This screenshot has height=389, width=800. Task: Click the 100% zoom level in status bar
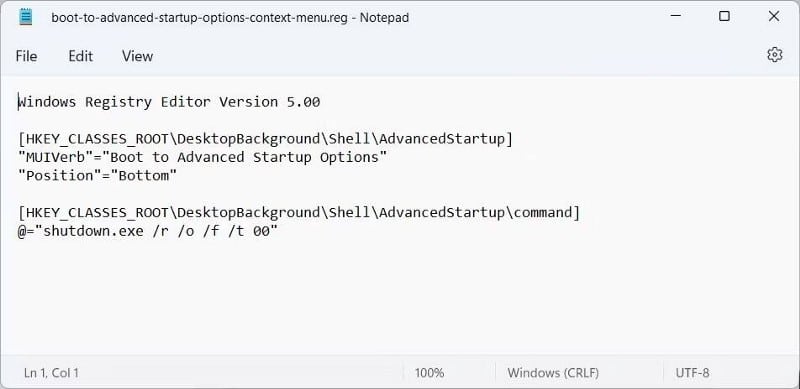click(429, 373)
